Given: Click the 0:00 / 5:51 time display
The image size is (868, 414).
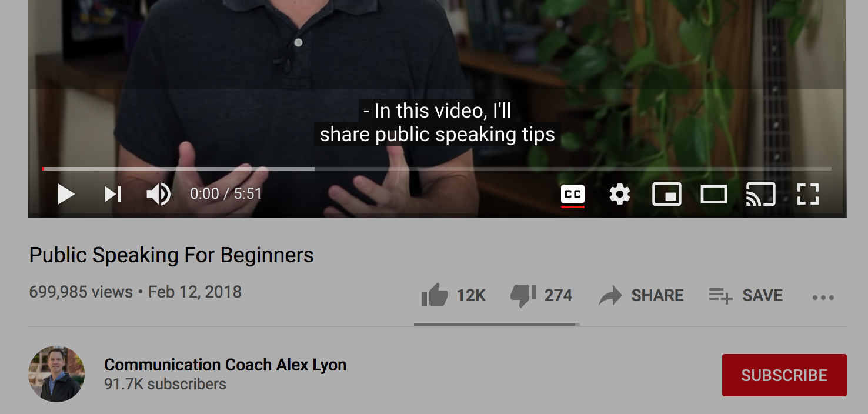Looking at the screenshot, I should [x=226, y=194].
